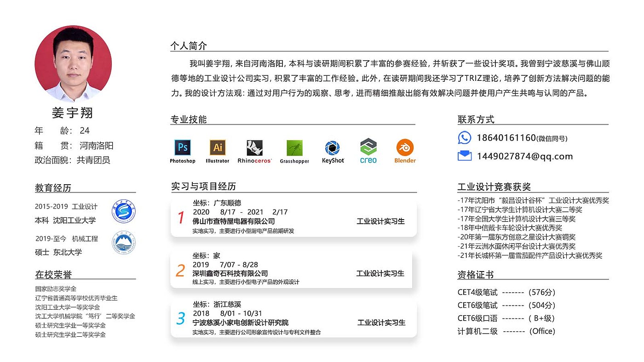Click 宁波慈溪小家电创新设计研究院
644x362 pixels.
(x=241, y=323)
